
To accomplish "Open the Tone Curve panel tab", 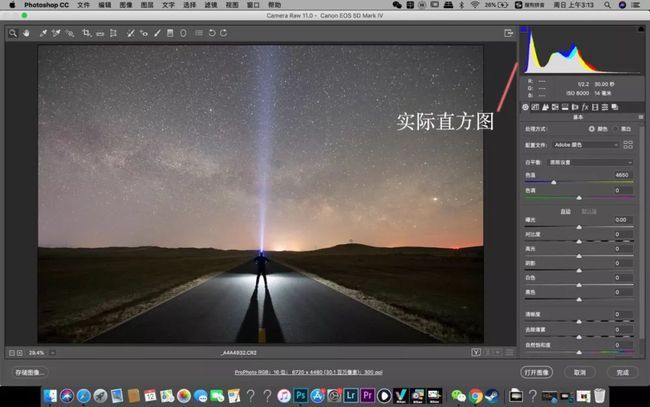I will point(536,107).
